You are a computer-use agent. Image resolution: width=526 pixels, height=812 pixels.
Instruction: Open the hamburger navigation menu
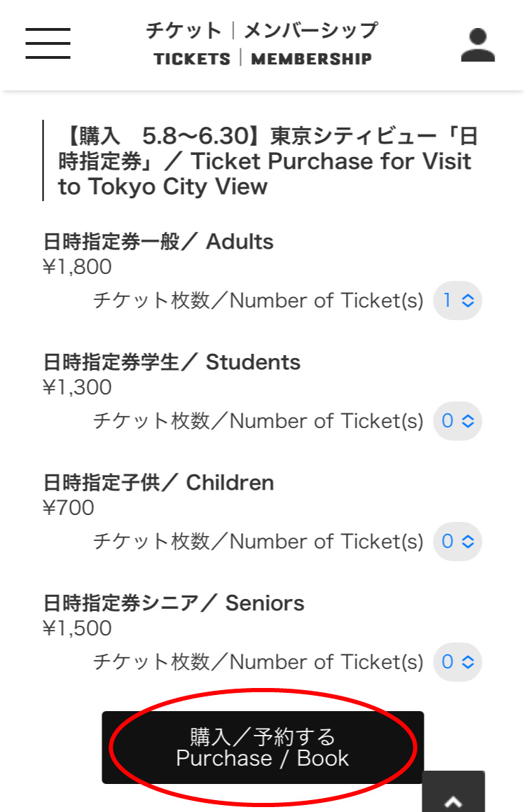pyautogui.click(x=48, y=43)
